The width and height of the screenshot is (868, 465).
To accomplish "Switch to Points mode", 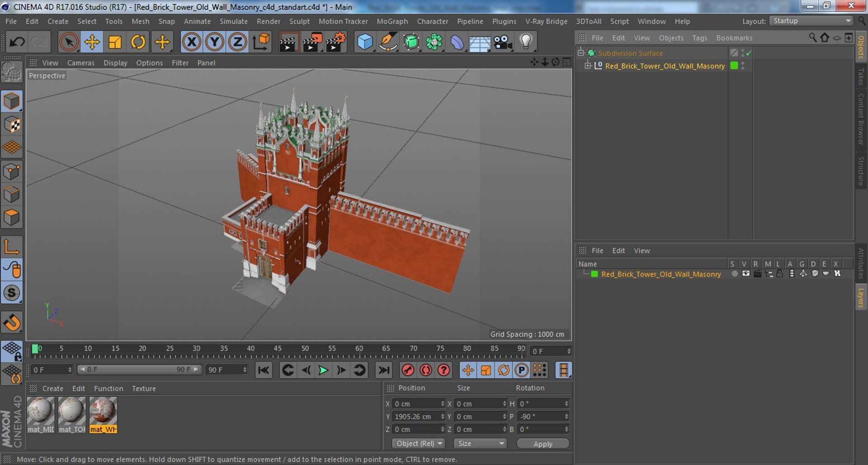I will pyautogui.click(x=12, y=171).
